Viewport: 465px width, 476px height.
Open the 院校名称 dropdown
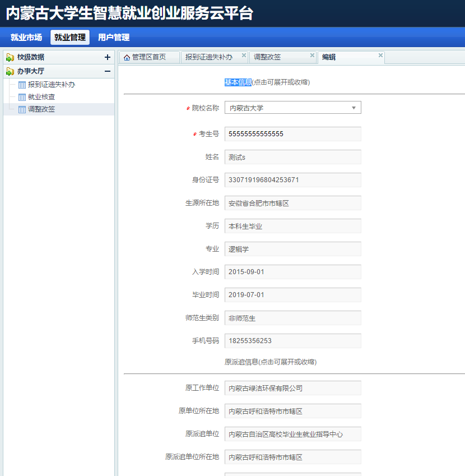[x=292, y=108]
